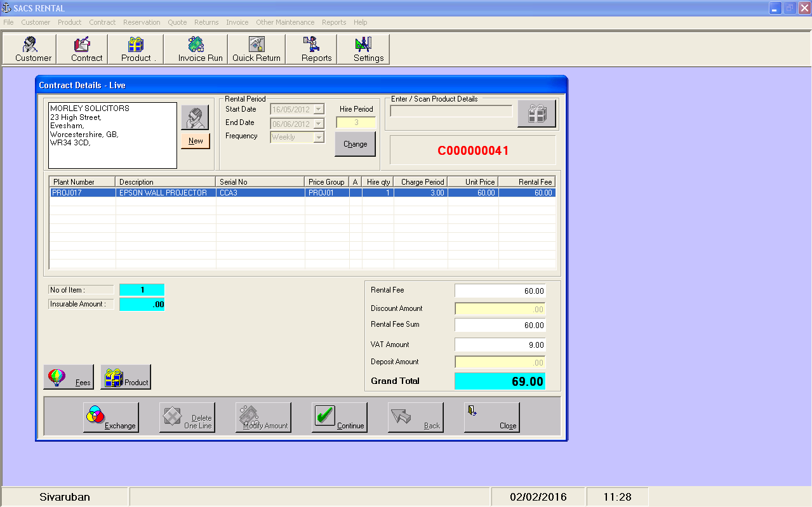Image resolution: width=812 pixels, height=507 pixels.
Task: Click the Enter / Scan Product Details field
Action: (x=451, y=111)
